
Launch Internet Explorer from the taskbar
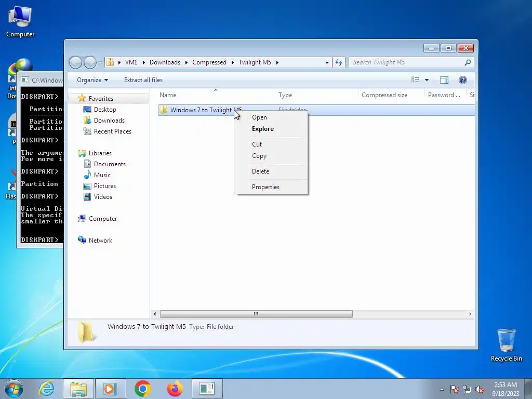(x=46, y=389)
